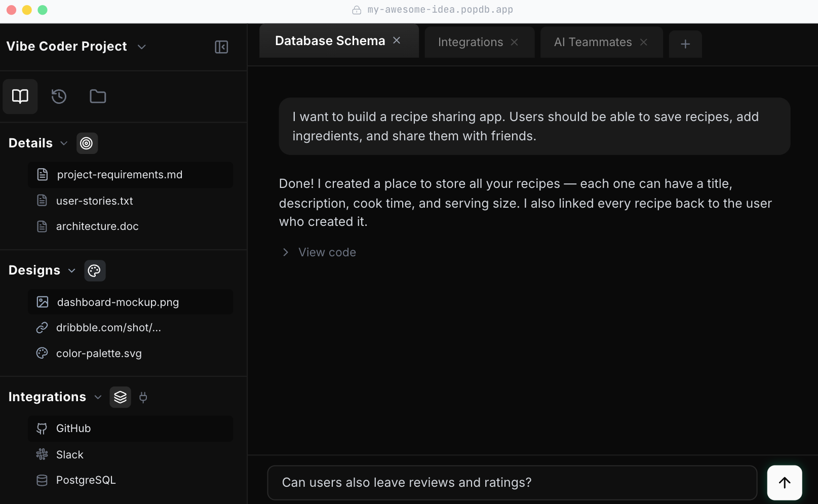Screen dimensions: 818x504
Task: Open the Vibe Coder Project dropdown
Action: click(x=141, y=47)
